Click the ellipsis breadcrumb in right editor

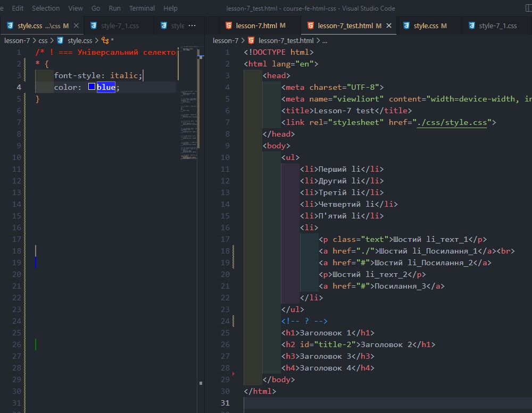pyautogui.click(x=325, y=41)
